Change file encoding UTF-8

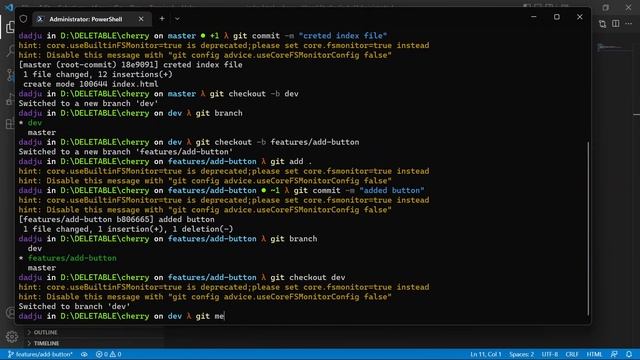[x=549, y=354]
